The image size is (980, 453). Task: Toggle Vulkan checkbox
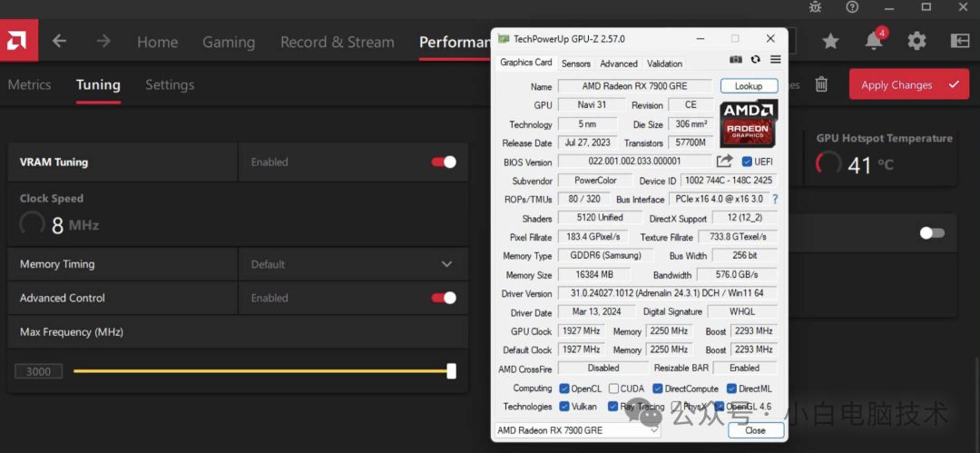[564, 407]
